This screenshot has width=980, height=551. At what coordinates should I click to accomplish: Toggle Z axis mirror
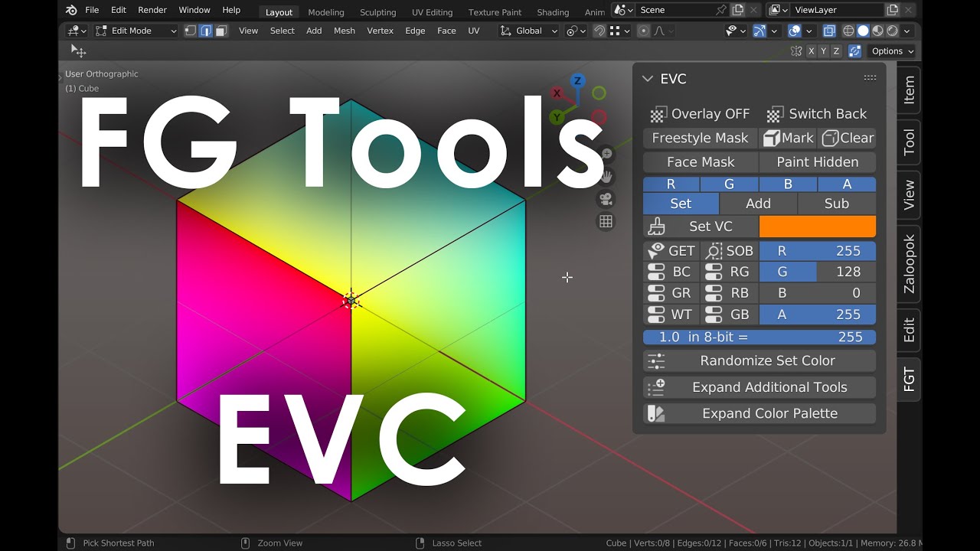(x=836, y=51)
